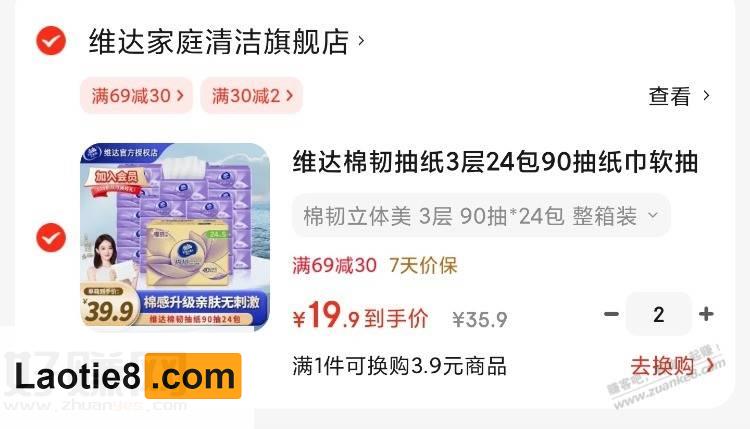
Task: Uncheck the 维达家庭清洁旗舰店 store checkbox
Action: 51,41
